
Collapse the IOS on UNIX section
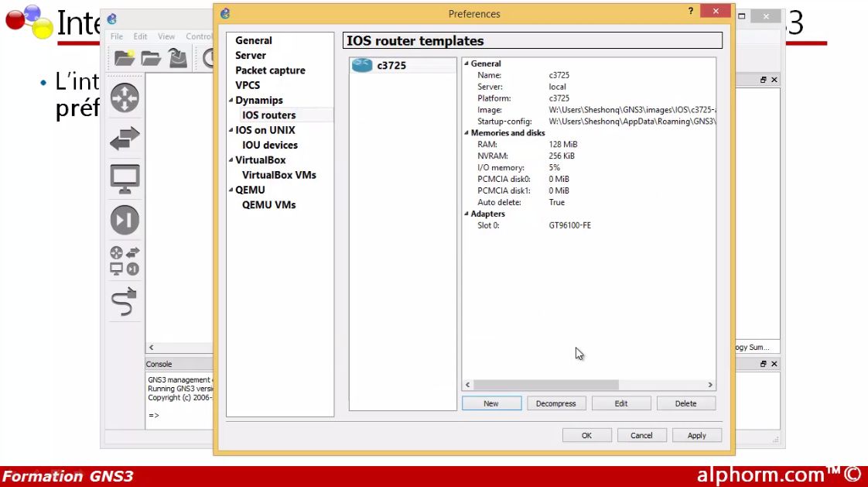pos(231,130)
